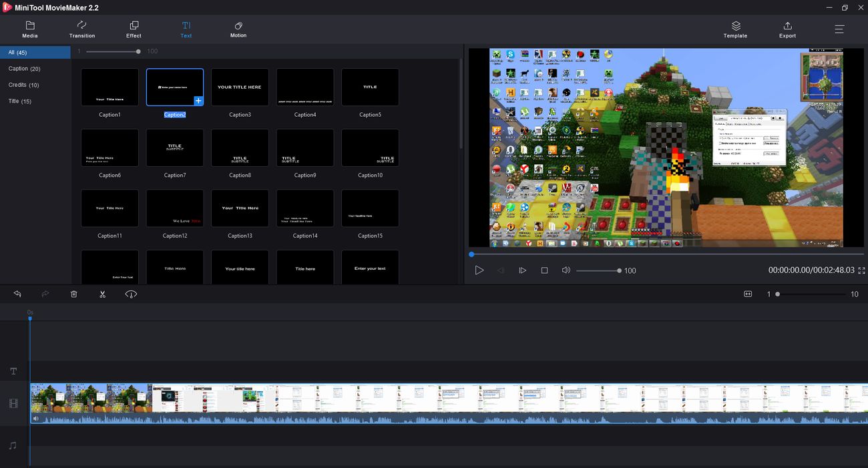This screenshot has height=468, width=868.
Task: Select the Caption3 thumbnail
Action: pos(240,87)
